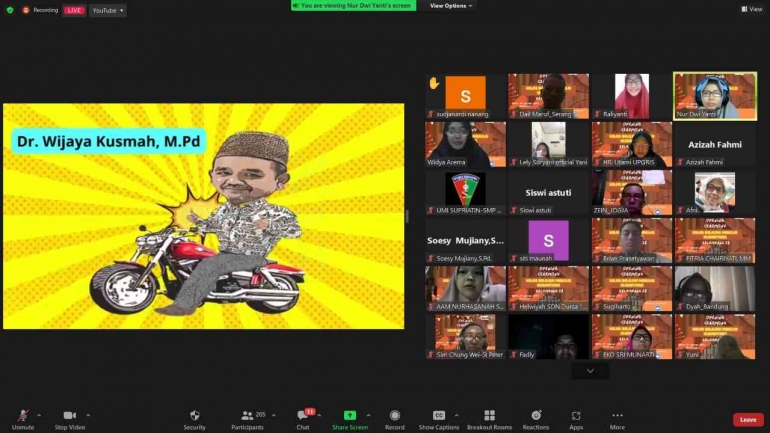Select the Lely Suryani official Yani tile
The height and width of the screenshot is (433, 770).
point(549,144)
